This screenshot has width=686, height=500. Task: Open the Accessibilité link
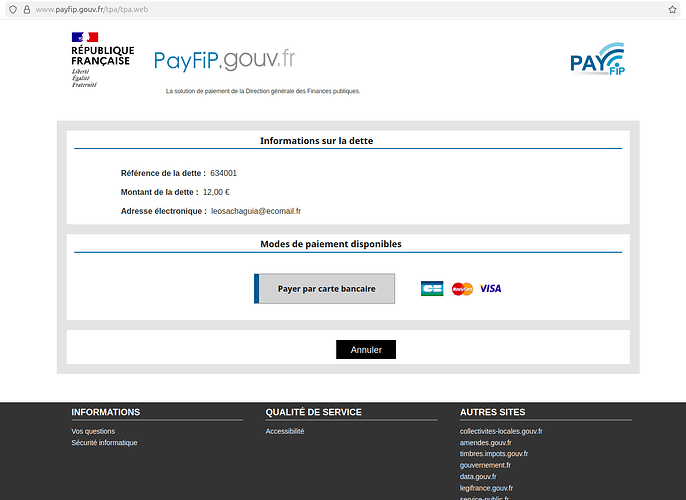tap(285, 431)
